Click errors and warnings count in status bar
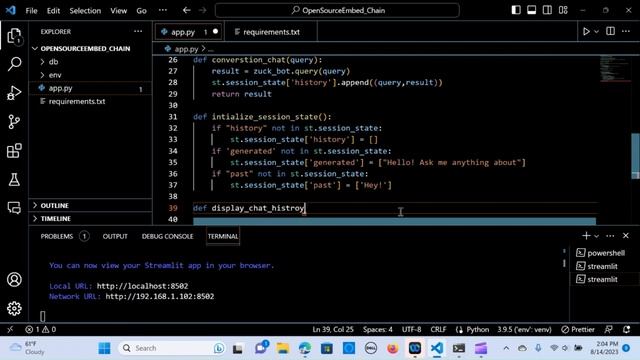The image size is (640, 360). pos(40,329)
